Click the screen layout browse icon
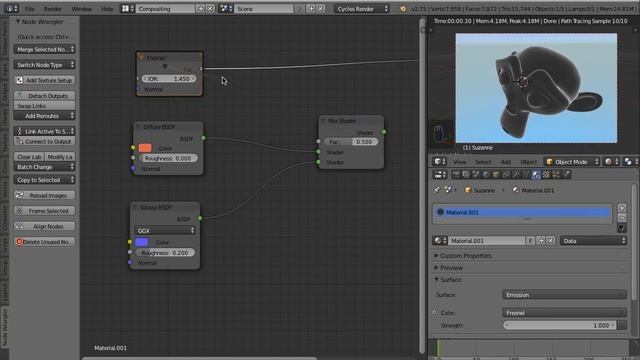This screenshot has height=360, width=640. [128, 9]
